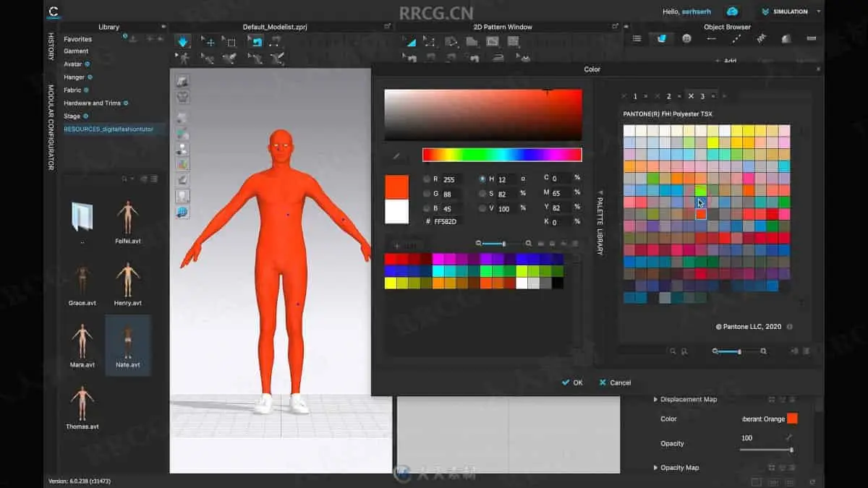
Task: Select the avatar walking figure tool
Action: tap(184, 59)
